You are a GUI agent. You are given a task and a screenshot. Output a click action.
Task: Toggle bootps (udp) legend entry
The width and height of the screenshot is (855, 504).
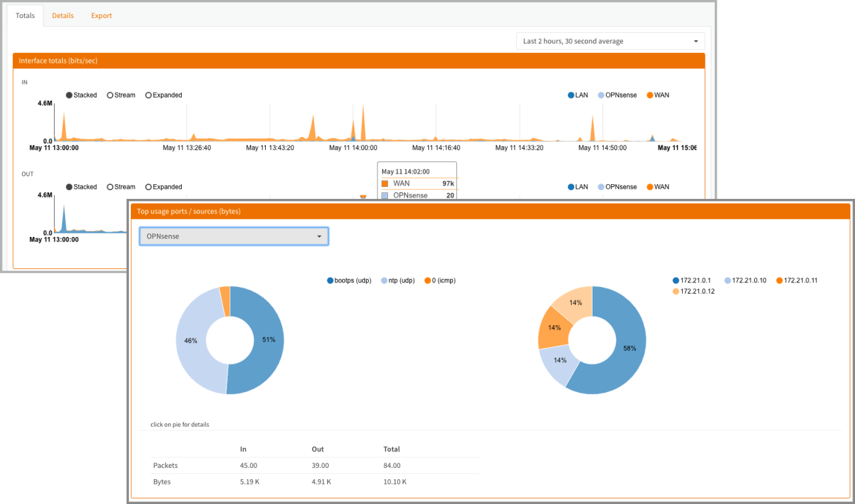pyautogui.click(x=349, y=281)
